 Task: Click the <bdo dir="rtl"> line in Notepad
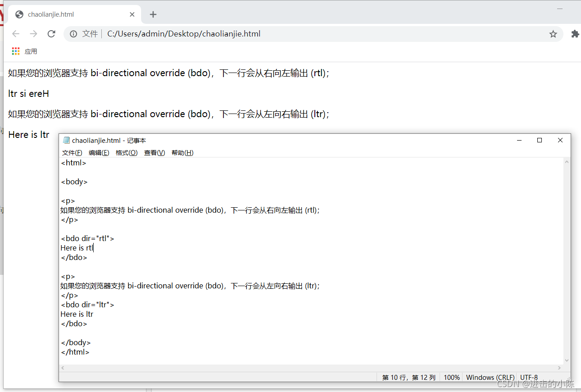click(x=87, y=238)
